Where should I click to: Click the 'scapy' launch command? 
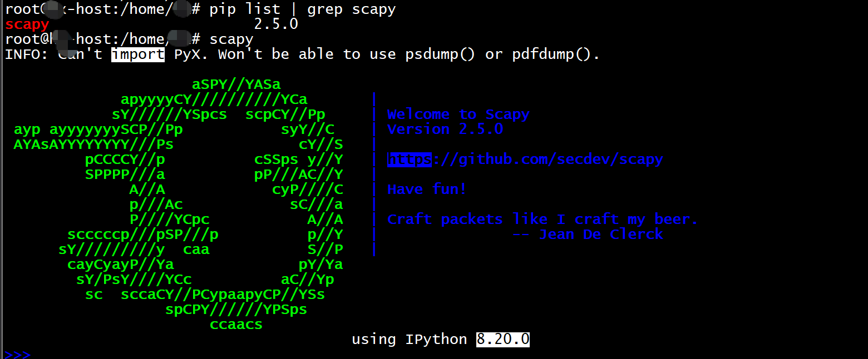point(231,38)
